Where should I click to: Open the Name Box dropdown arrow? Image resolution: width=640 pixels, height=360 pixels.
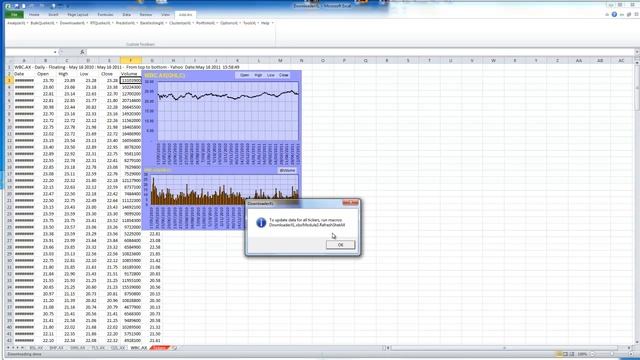point(55,52)
